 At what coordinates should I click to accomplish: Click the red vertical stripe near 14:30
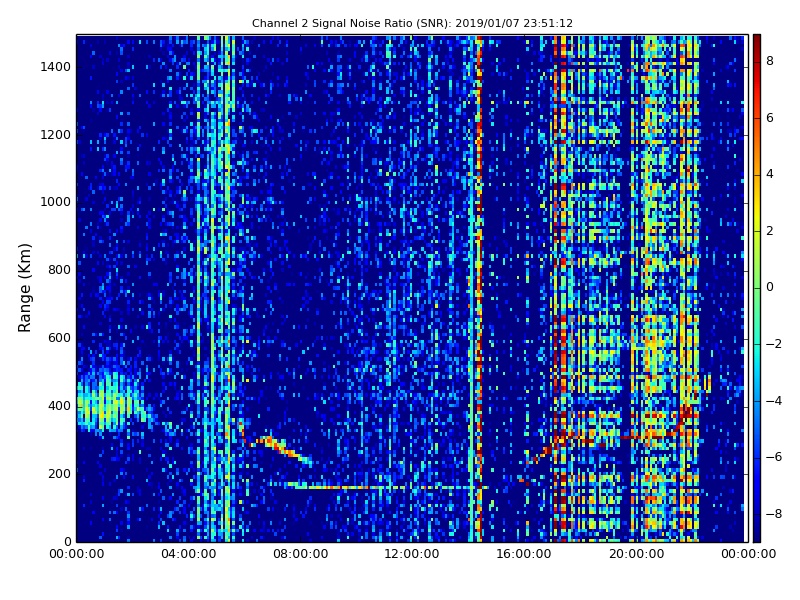(479, 288)
